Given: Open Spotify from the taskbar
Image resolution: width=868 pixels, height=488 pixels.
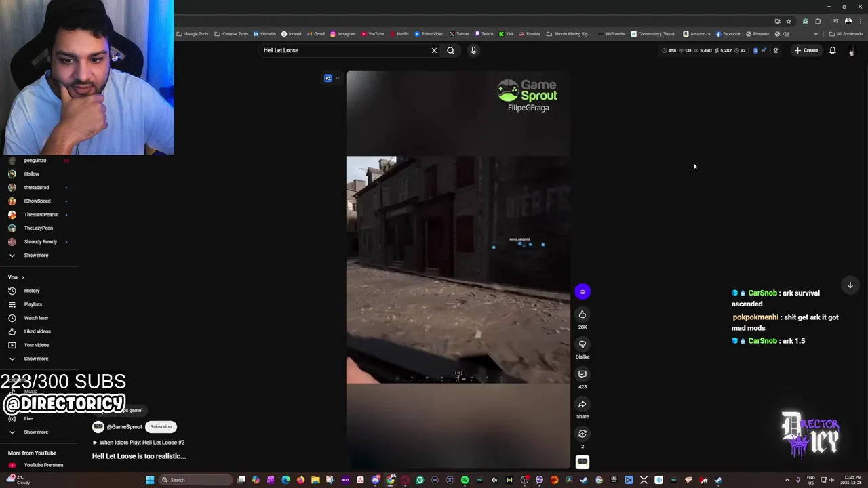Looking at the screenshot, I should coord(465,480).
